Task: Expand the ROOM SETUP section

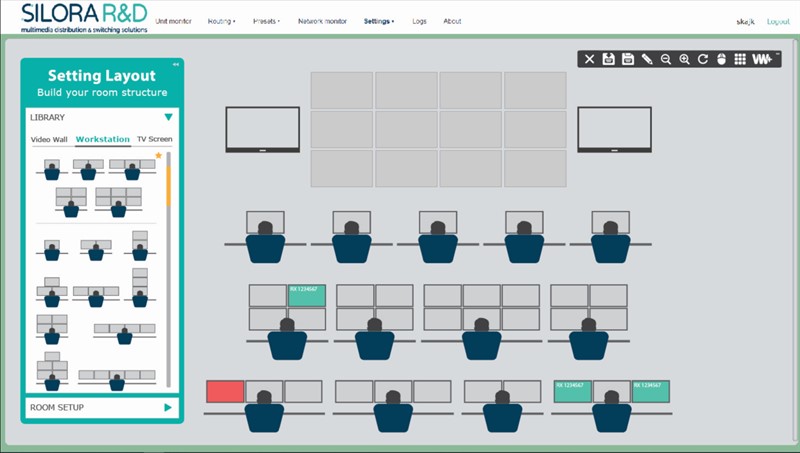Action: pos(168,407)
